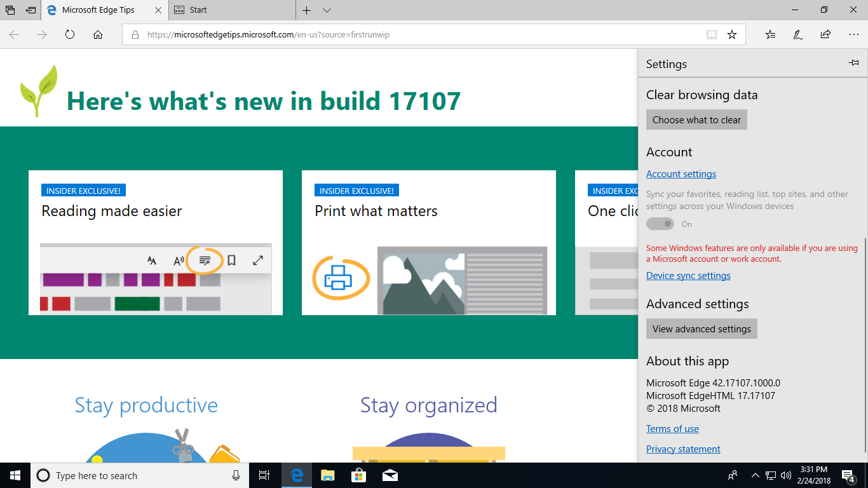868x488 pixels.
Task: Click the read aloud icon in card
Action: (179, 261)
